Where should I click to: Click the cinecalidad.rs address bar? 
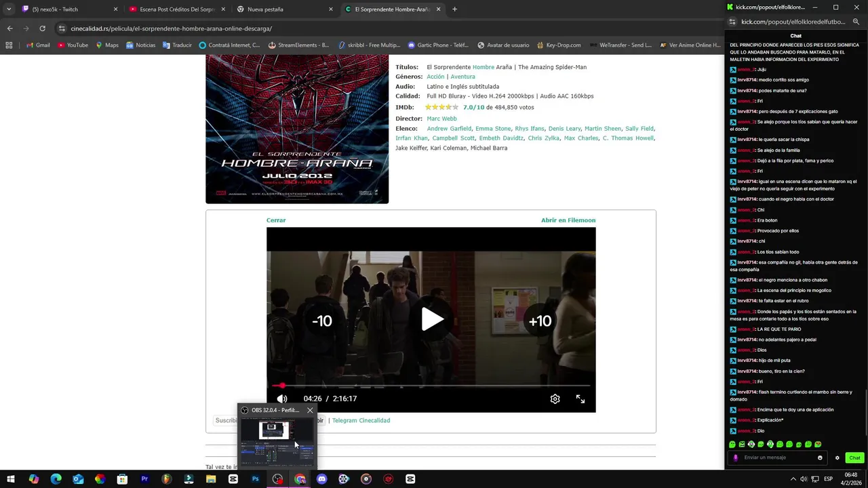(172, 28)
